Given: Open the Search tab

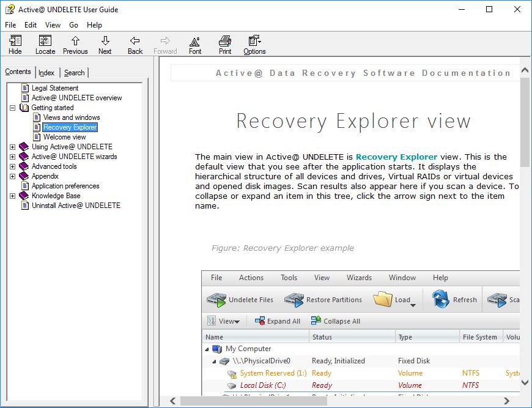Looking at the screenshot, I should pos(74,72).
